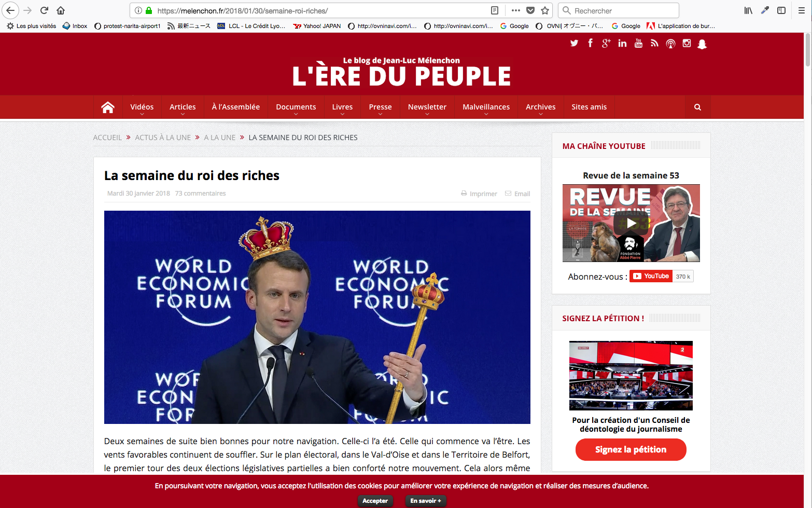Open the browser home page button
This screenshot has width=812, height=508.
click(x=61, y=10)
